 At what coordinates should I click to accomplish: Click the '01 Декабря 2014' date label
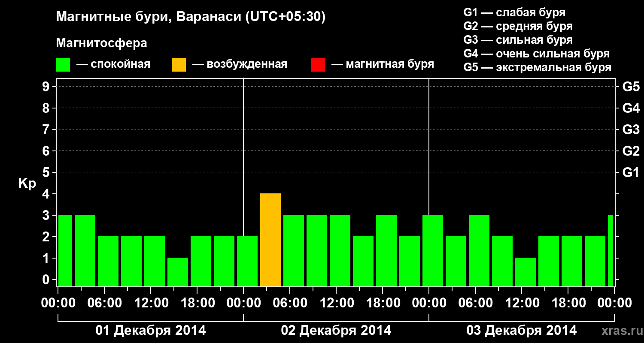tap(150, 331)
